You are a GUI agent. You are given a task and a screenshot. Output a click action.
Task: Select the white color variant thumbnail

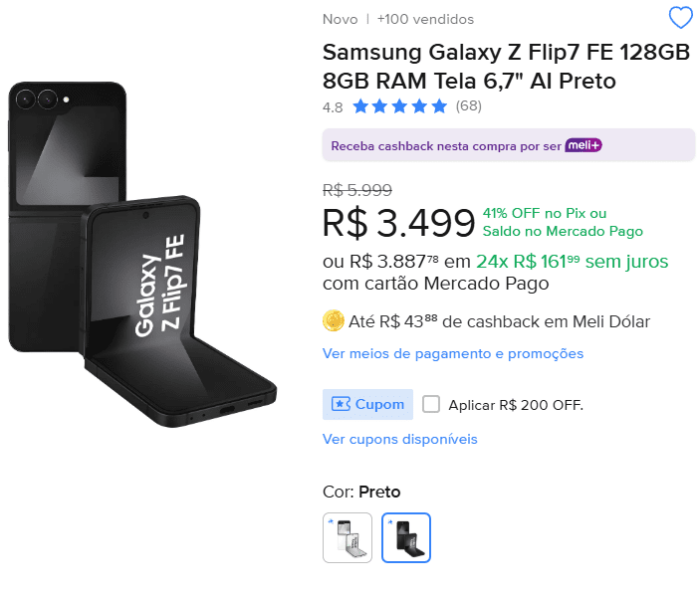(348, 537)
